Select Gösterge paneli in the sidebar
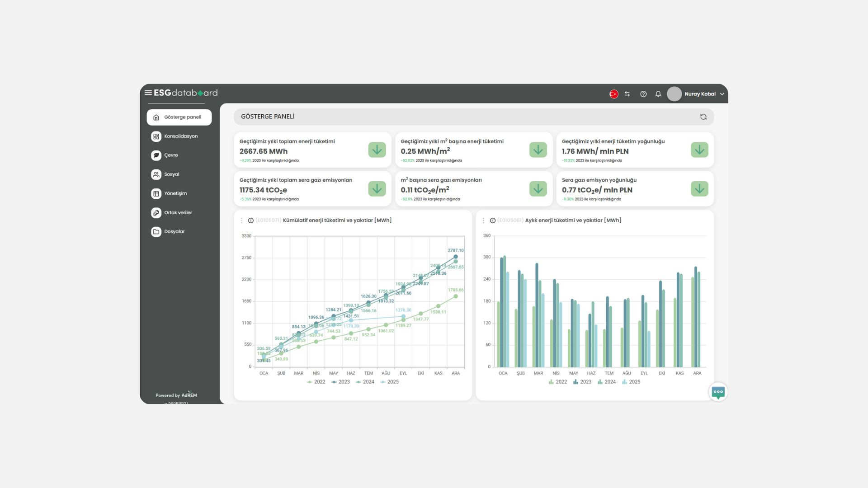The height and width of the screenshot is (488, 868). [179, 117]
